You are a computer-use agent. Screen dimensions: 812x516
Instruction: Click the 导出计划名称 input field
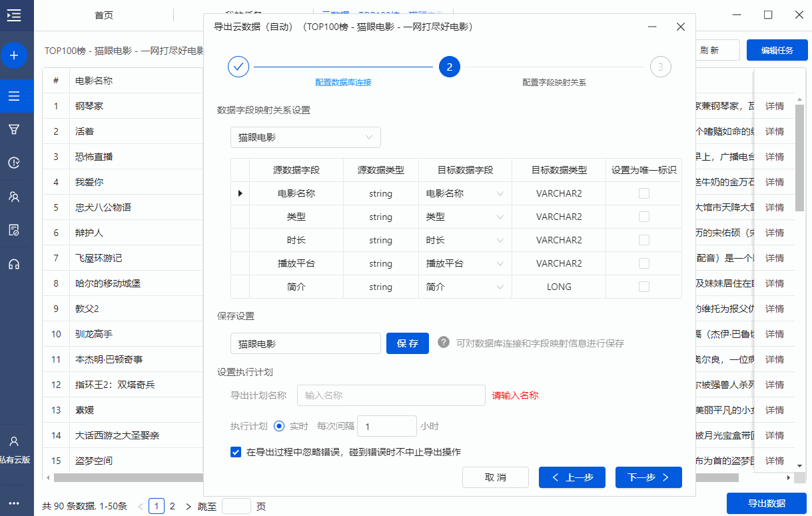[x=391, y=395]
